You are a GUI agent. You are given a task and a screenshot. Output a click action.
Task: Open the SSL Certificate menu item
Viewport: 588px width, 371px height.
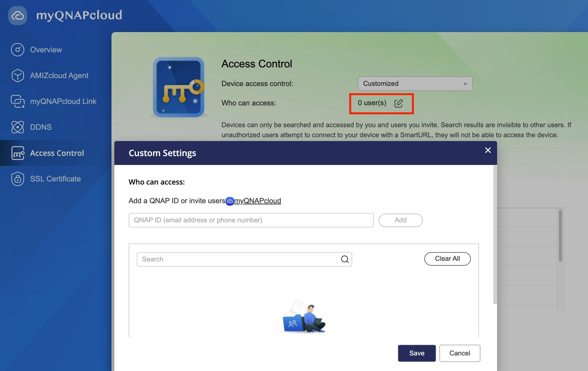55,179
